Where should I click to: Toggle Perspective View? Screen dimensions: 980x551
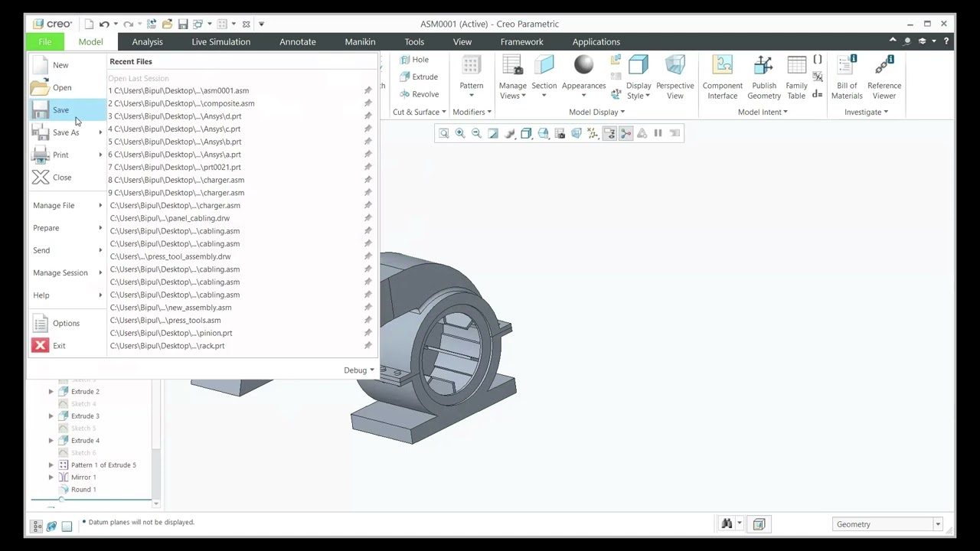[x=675, y=77]
